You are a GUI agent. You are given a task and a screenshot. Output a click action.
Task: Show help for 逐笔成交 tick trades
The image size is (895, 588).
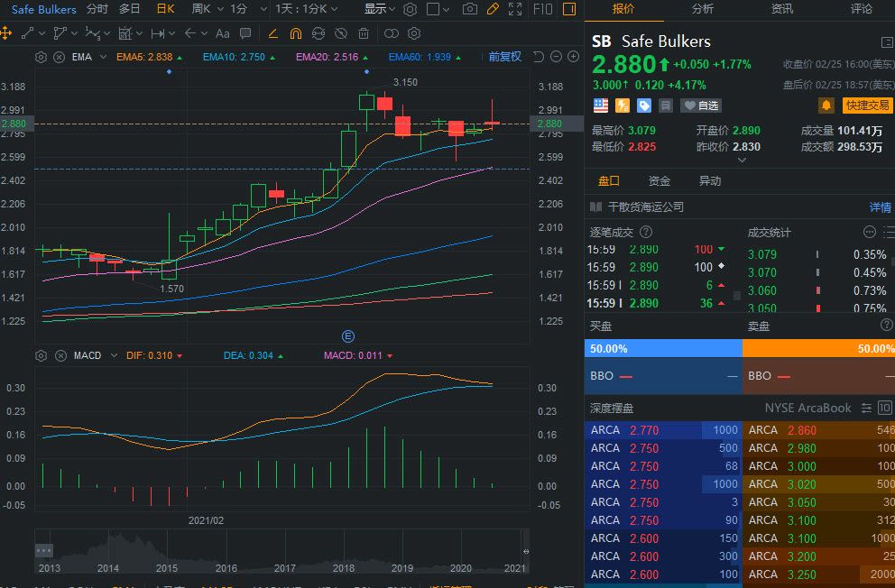pos(646,232)
